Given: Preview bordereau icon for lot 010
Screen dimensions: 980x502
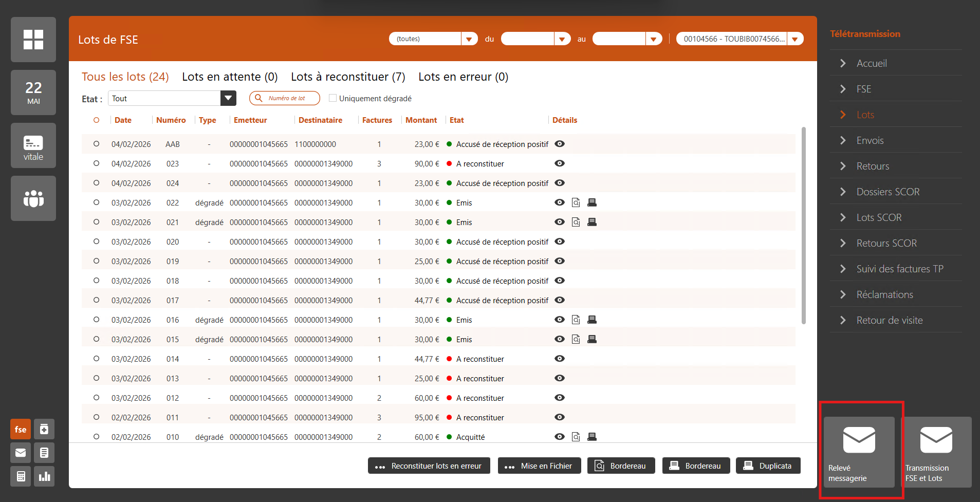Looking at the screenshot, I should (576, 437).
